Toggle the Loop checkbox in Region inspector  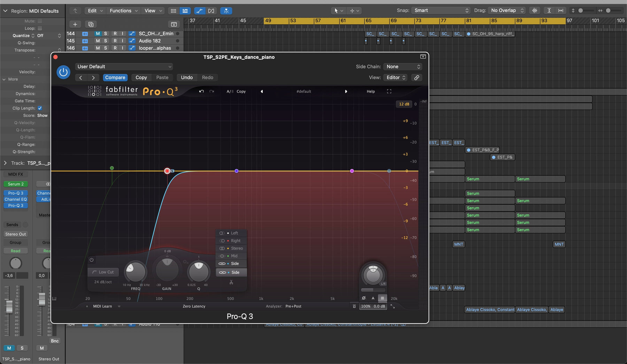40,28
